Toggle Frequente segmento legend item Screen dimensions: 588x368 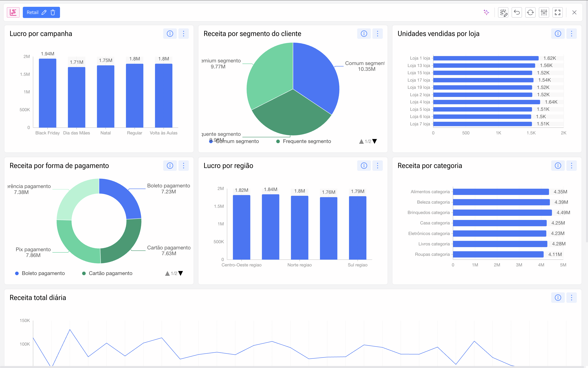click(x=306, y=141)
